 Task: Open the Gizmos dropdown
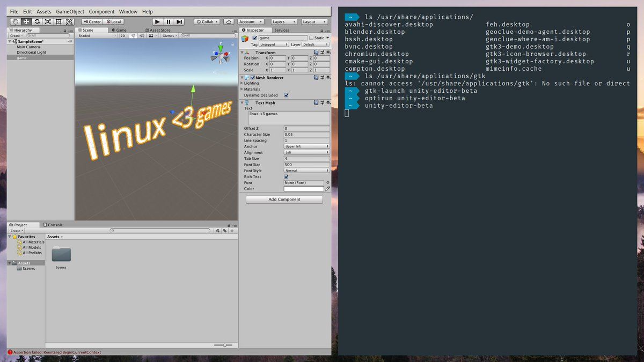[x=170, y=35]
